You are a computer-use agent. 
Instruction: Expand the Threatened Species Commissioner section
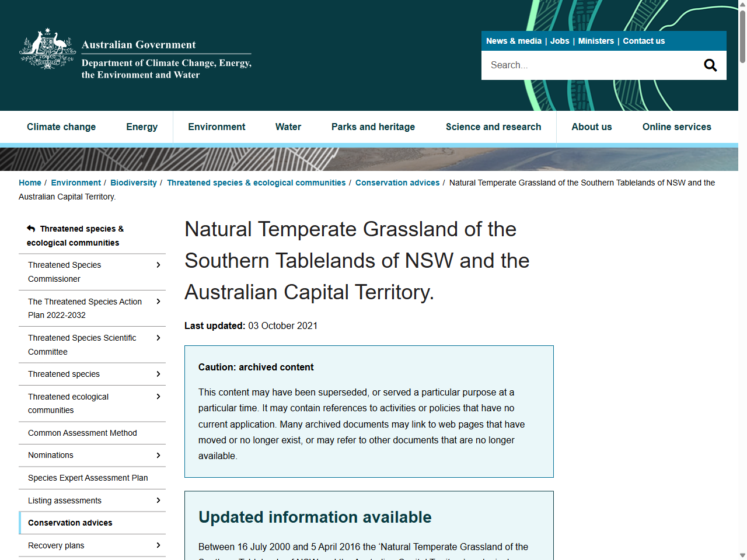[158, 265]
